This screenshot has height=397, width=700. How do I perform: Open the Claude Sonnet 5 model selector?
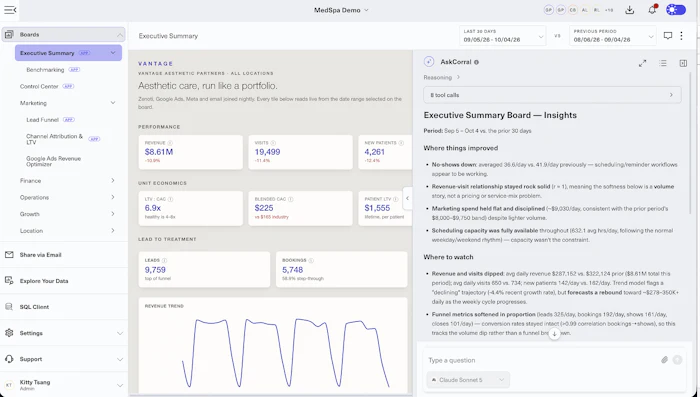coord(468,380)
